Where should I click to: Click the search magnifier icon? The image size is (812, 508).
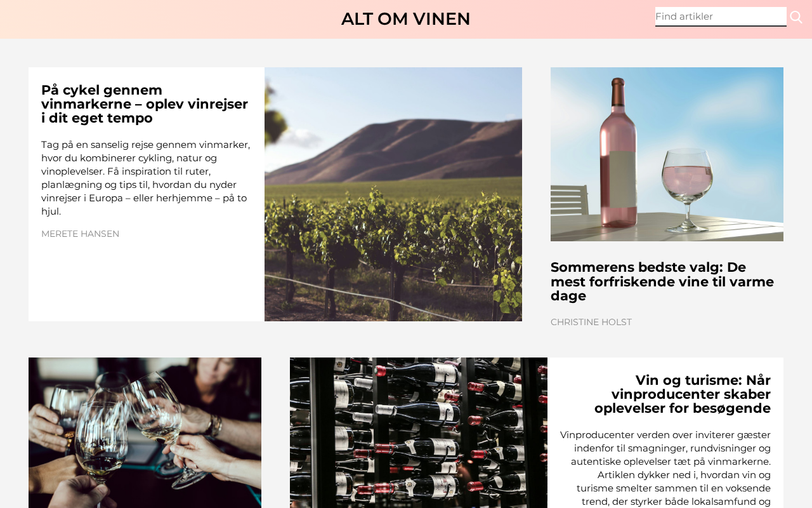click(796, 17)
